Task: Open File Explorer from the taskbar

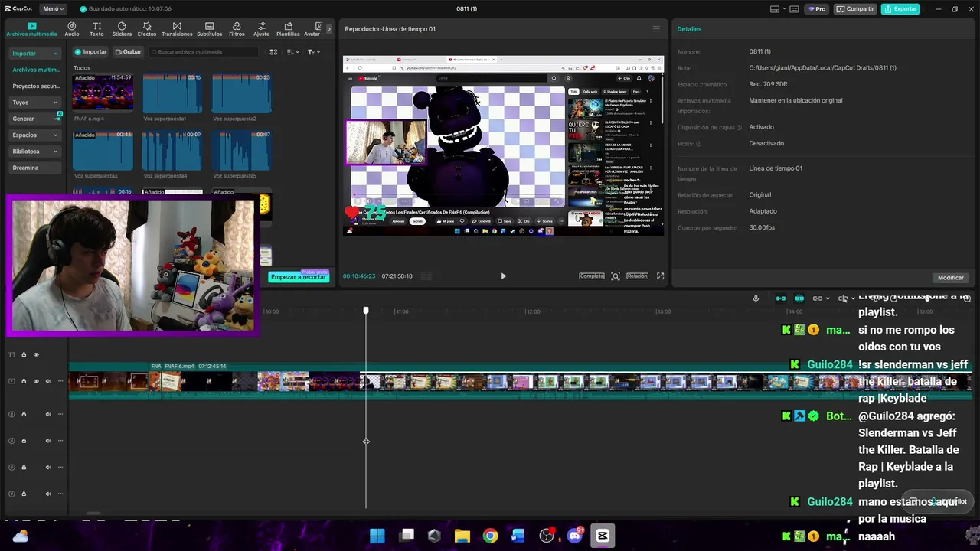Action: click(462, 536)
